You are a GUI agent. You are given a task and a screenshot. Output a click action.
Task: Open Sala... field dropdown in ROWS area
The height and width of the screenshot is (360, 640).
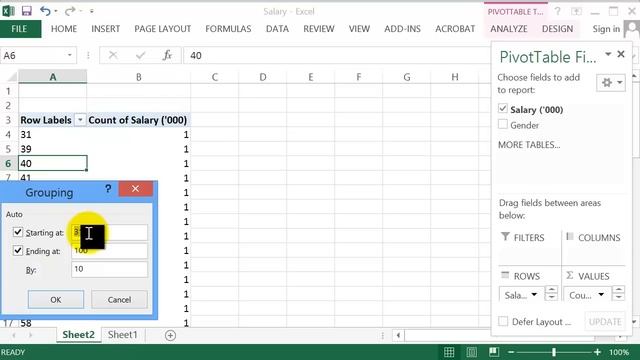(534, 295)
